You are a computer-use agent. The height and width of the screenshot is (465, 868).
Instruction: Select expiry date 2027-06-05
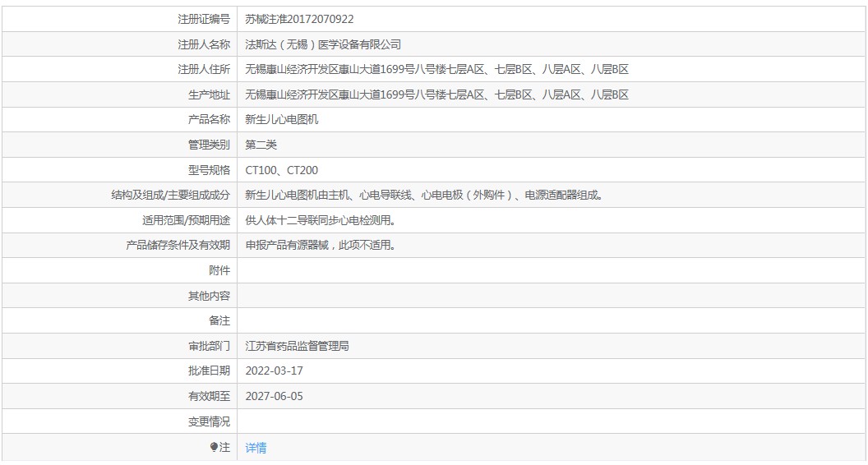click(x=275, y=396)
